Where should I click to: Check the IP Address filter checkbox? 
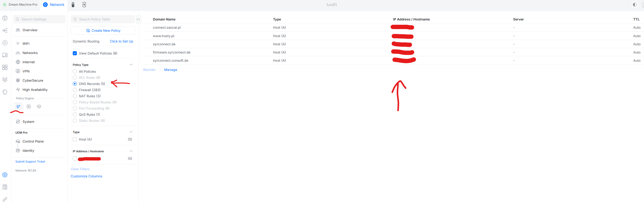coord(75,158)
